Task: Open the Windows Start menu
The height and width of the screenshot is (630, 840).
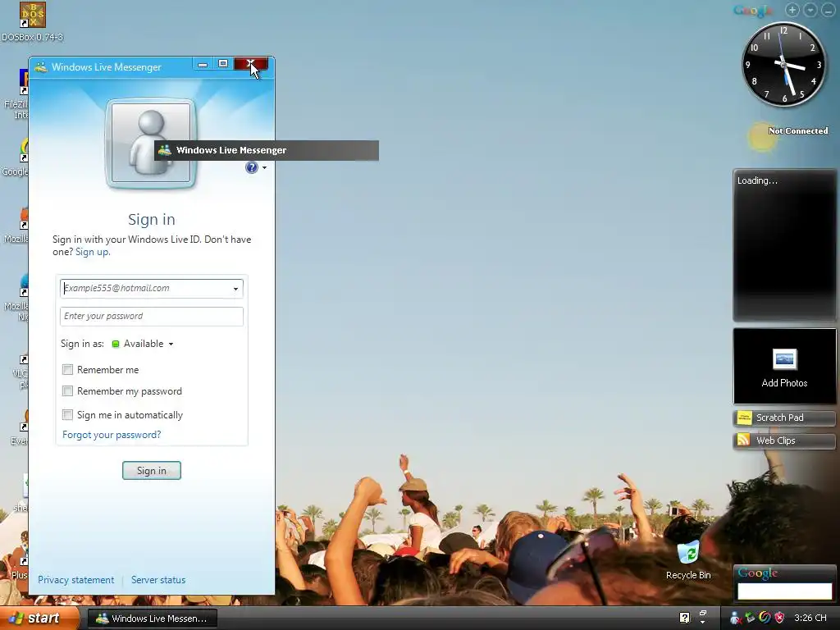Action: (x=39, y=619)
